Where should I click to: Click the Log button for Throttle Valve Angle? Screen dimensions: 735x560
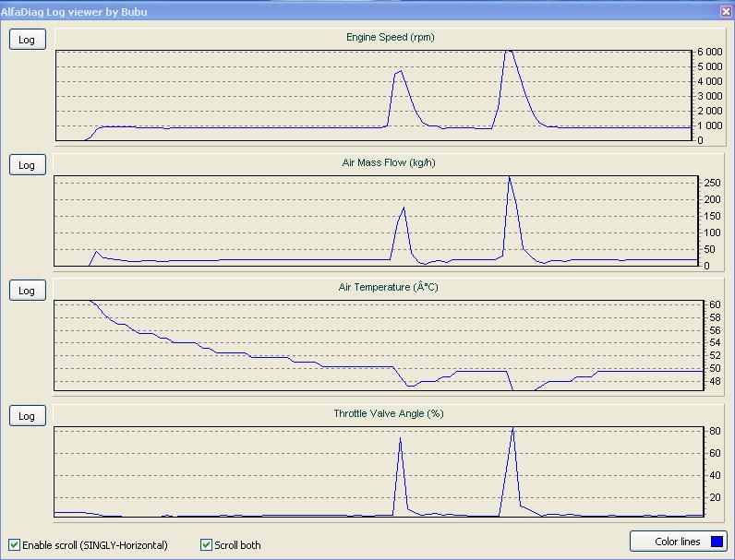tap(28, 416)
